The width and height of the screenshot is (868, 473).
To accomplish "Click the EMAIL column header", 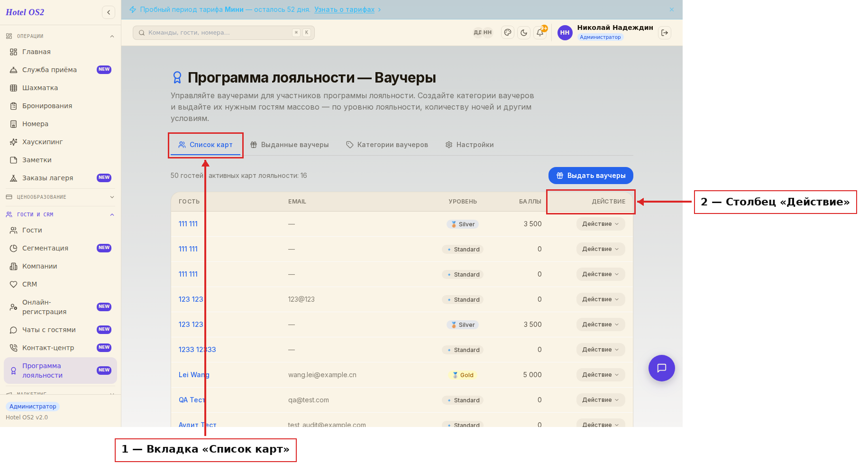I will [x=297, y=202].
